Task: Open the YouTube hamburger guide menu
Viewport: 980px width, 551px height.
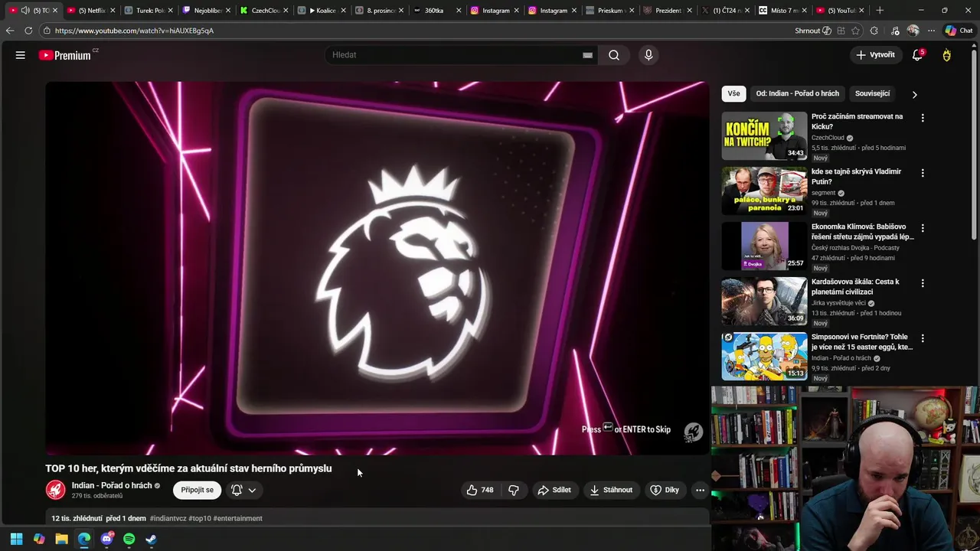Action: [x=21, y=55]
